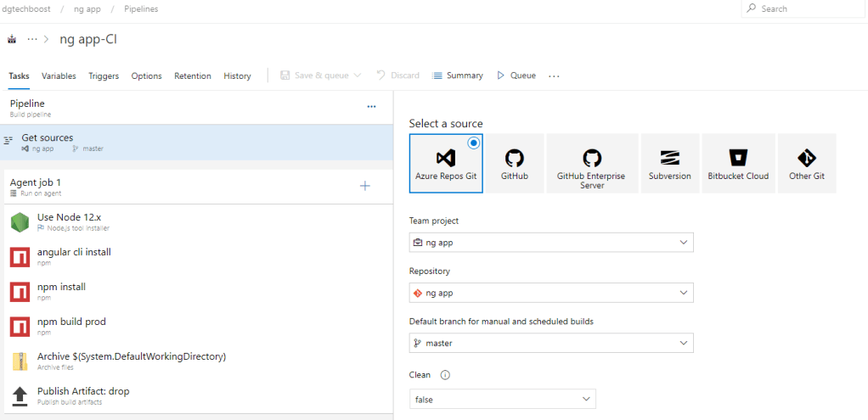Choose GitHub Enterprise Server source
The image size is (868, 420).
tap(592, 163)
